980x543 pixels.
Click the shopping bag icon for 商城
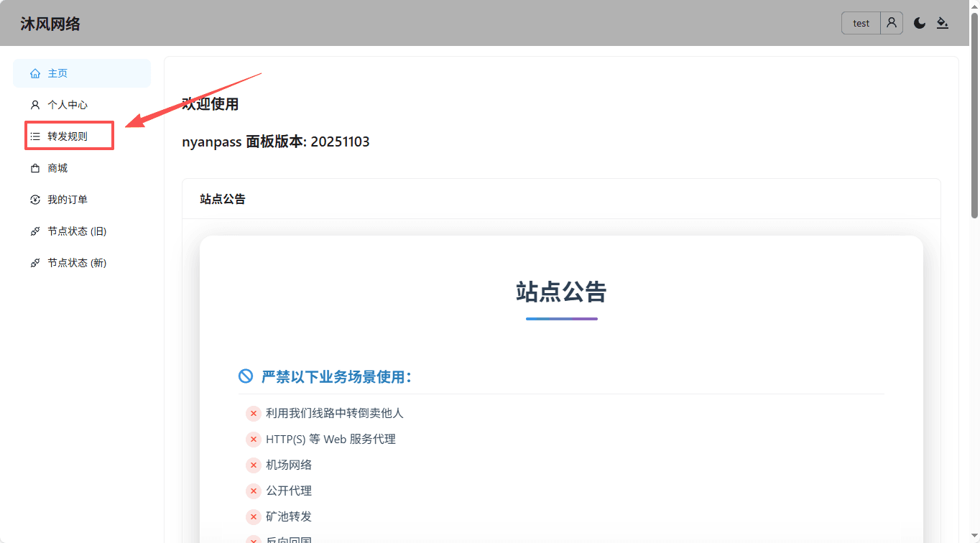coord(35,168)
